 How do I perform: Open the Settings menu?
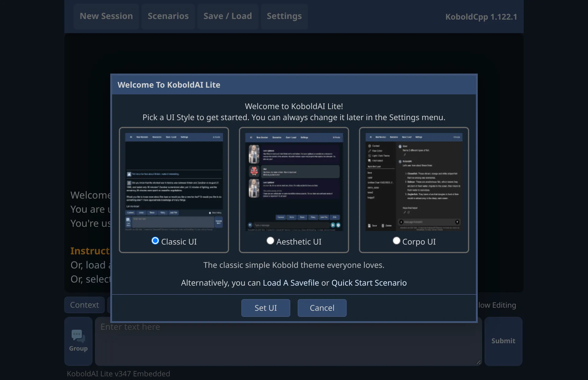[284, 16]
